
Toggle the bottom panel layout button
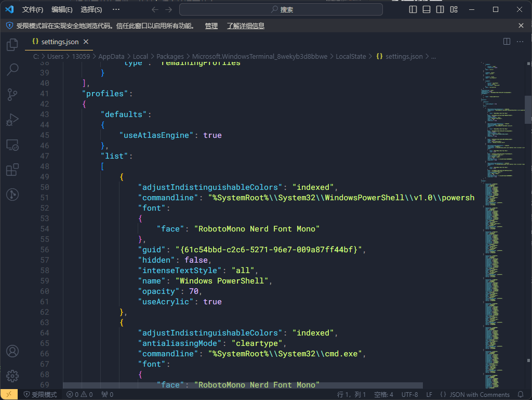coord(427,9)
